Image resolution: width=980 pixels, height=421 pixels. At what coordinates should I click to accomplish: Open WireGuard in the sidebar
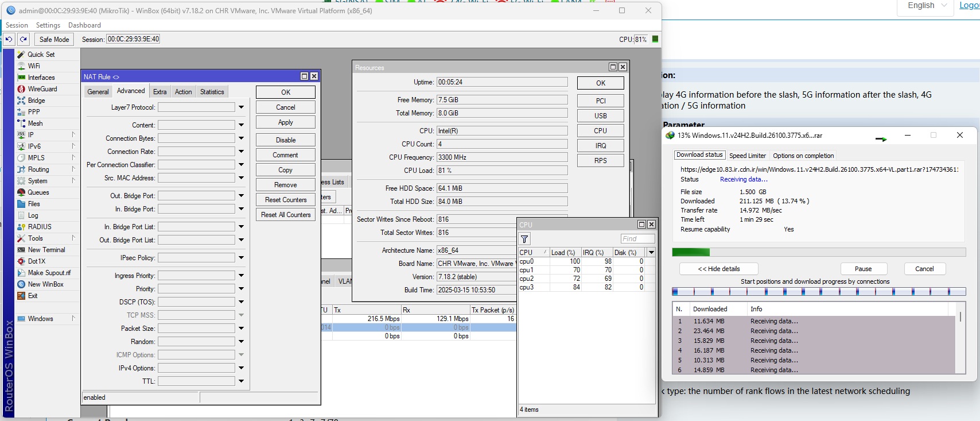click(x=42, y=89)
